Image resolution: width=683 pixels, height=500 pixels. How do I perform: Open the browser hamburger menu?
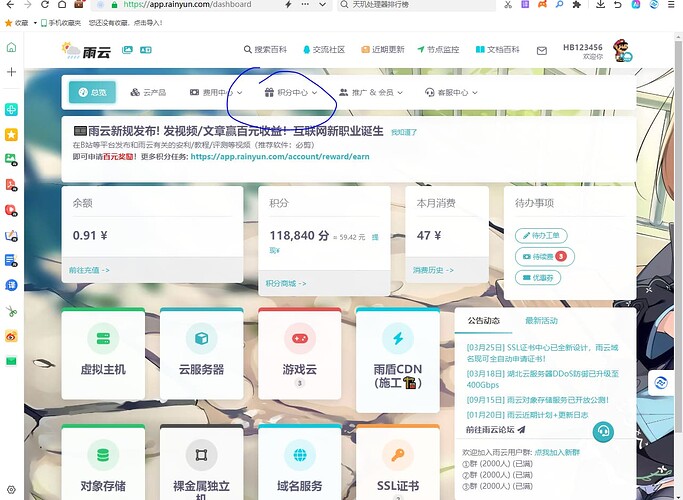point(671,5)
